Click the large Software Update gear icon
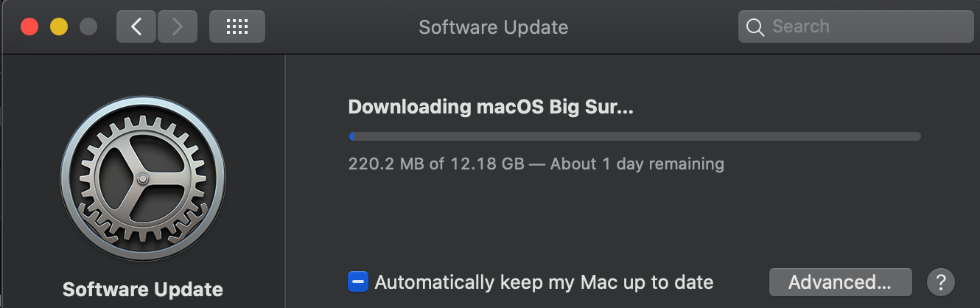Screen dimensions: 980x308 click(x=143, y=179)
